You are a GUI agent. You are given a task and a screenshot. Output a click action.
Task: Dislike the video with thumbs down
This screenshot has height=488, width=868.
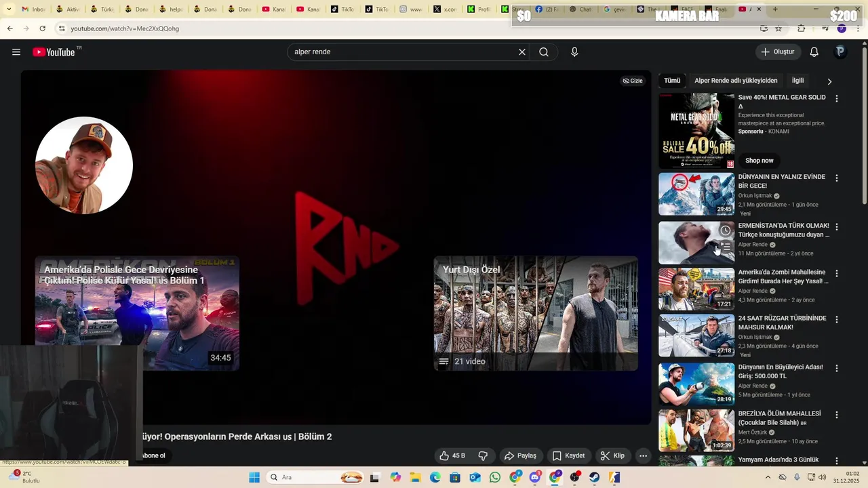484,456
